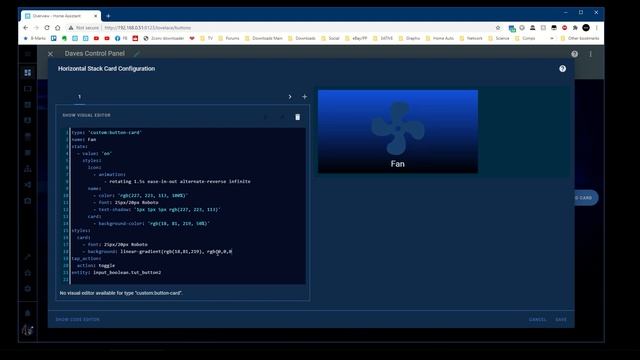
Task: Open the Downloads Main bookmarks folder
Action: point(264,38)
